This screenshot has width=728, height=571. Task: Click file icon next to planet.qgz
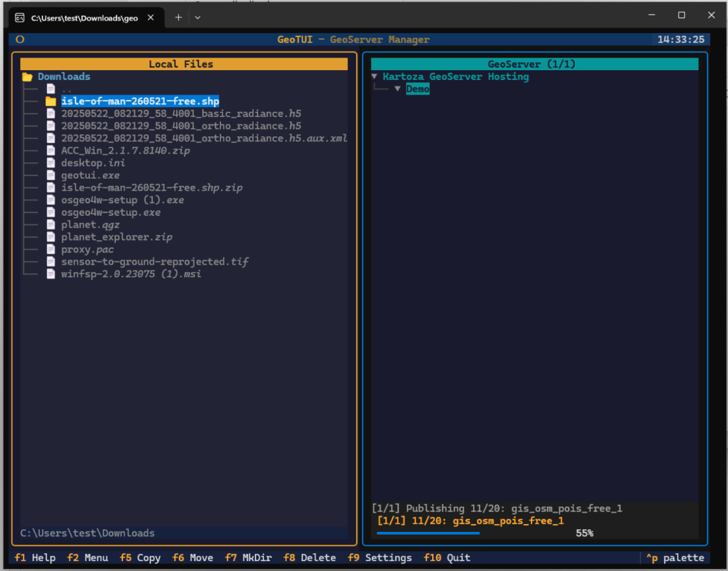tap(51, 225)
